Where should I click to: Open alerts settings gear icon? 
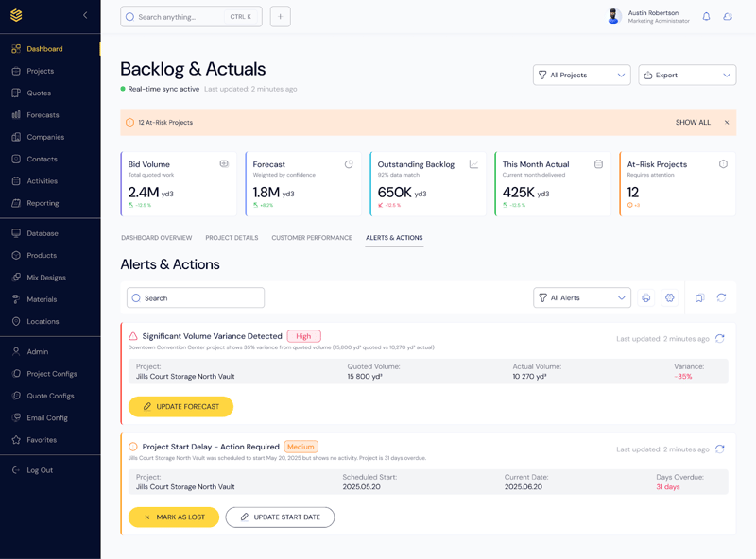(x=670, y=298)
